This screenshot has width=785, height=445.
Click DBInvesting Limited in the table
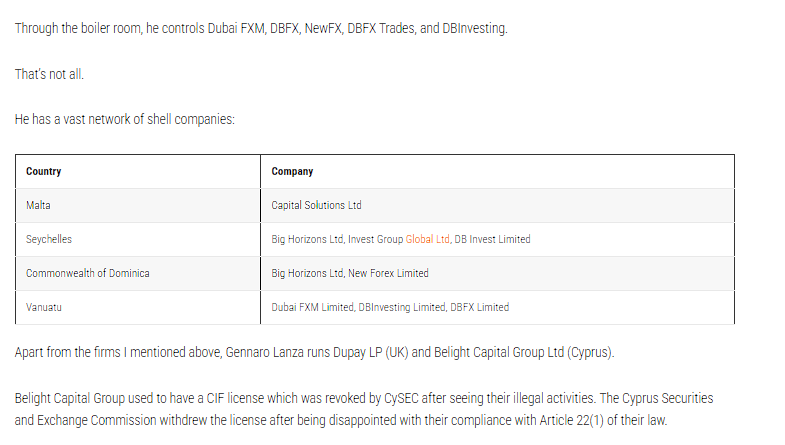point(402,307)
